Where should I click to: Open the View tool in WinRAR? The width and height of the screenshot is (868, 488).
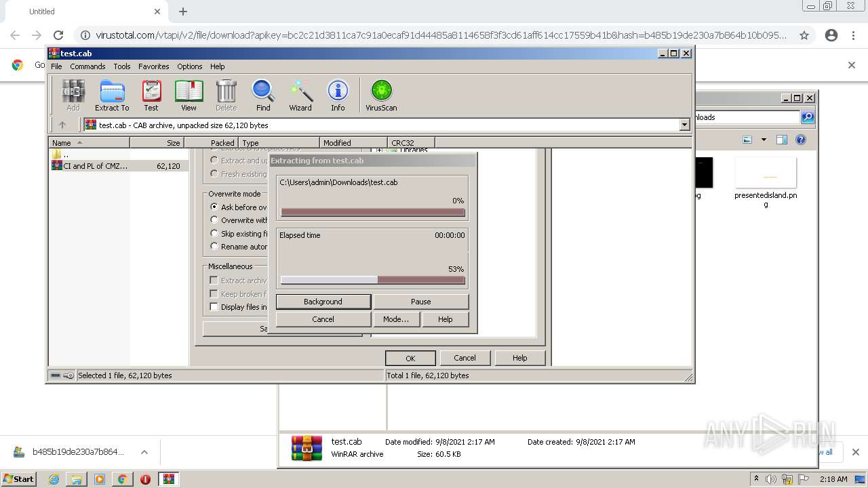(x=189, y=95)
